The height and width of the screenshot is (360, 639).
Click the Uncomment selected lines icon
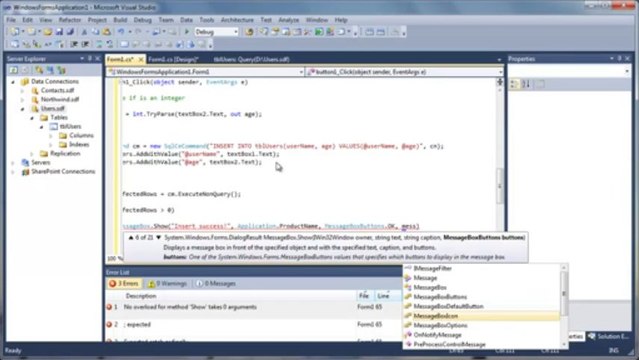coord(110,44)
